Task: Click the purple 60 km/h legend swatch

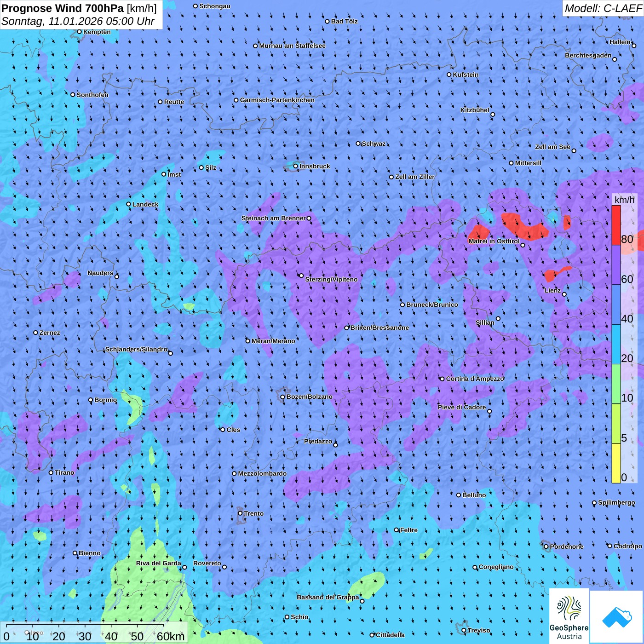Action: coord(616,265)
